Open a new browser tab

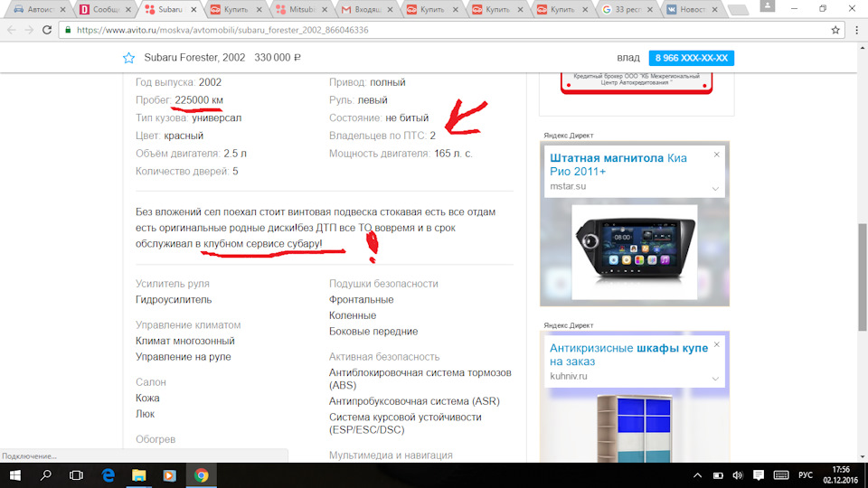coord(738,10)
